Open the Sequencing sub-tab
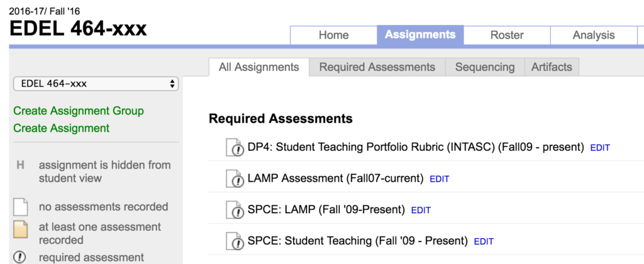The image size is (644, 264). pos(484,67)
